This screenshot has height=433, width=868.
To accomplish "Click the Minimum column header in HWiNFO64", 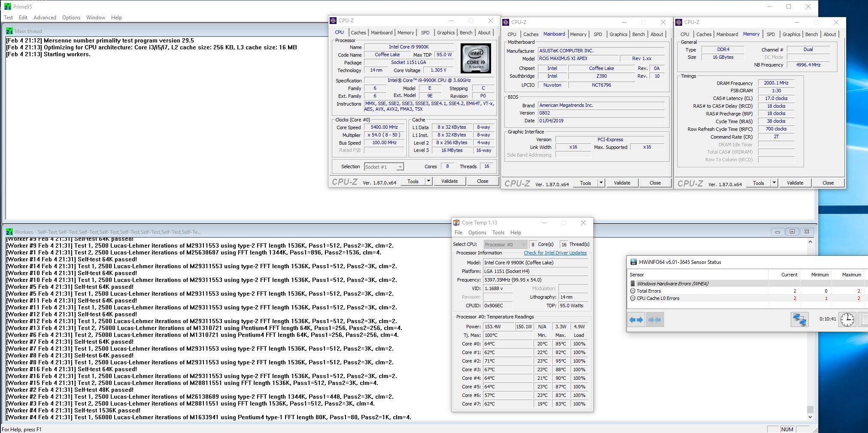I will point(816,275).
